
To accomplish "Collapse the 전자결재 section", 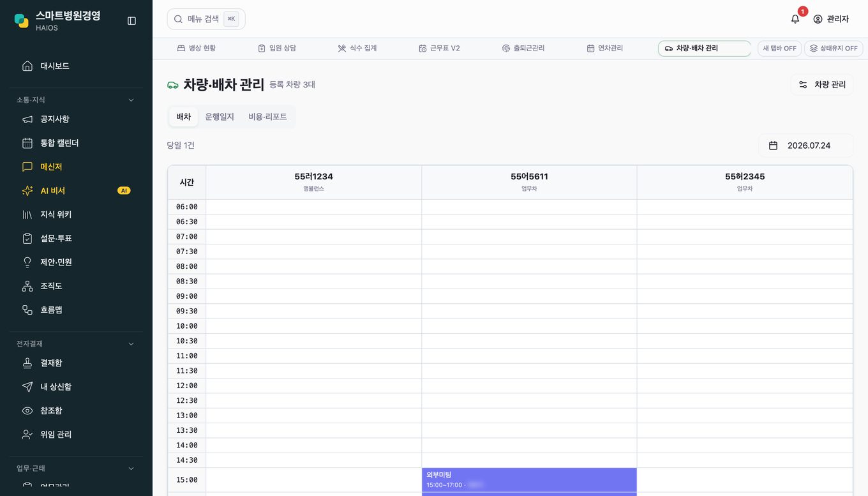I will (131, 343).
